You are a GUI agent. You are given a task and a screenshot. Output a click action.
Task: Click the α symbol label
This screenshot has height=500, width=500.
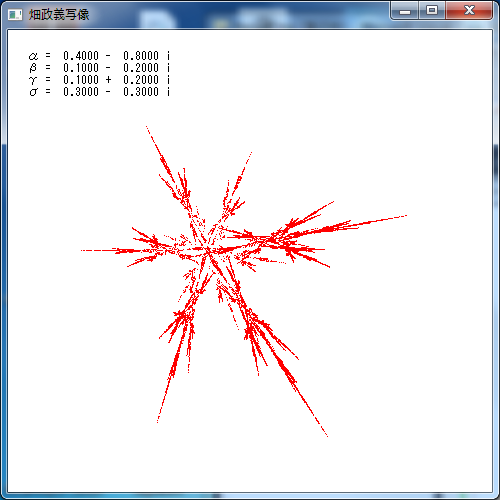pos(33,56)
